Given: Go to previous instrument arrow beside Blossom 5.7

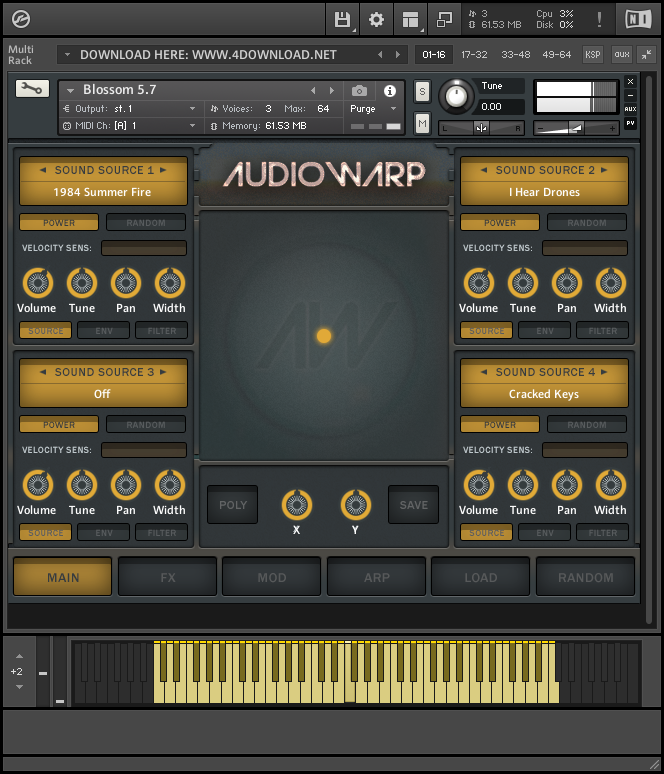Looking at the screenshot, I should click(313, 91).
